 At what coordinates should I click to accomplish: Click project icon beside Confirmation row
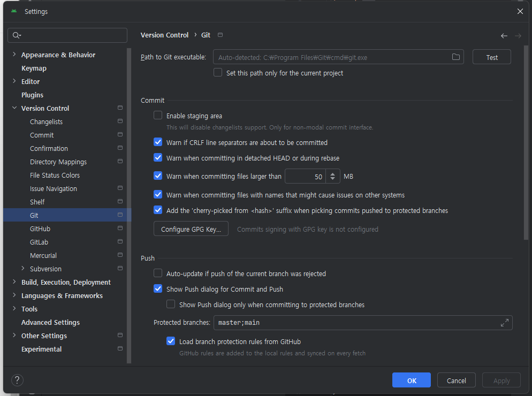click(120, 148)
